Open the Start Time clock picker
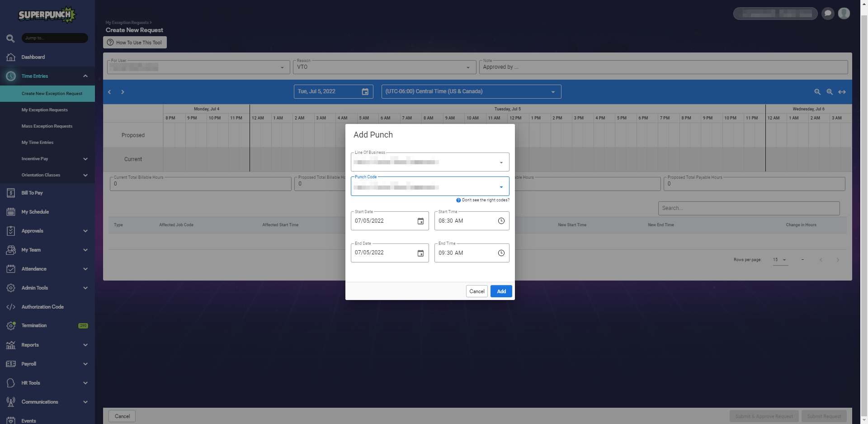Screen dimensions: 868x424 point(501,221)
